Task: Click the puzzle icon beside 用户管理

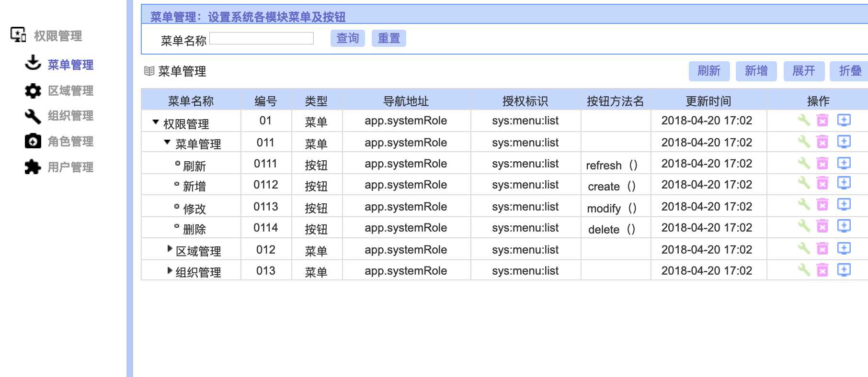Action: (33, 166)
